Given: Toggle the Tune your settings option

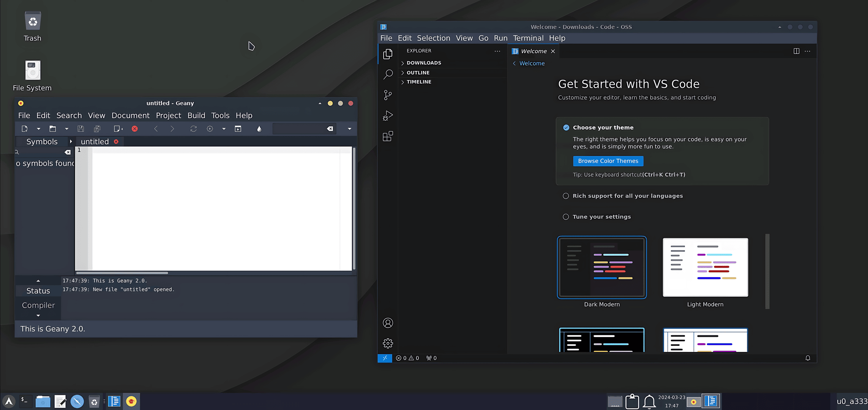Looking at the screenshot, I should (566, 216).
